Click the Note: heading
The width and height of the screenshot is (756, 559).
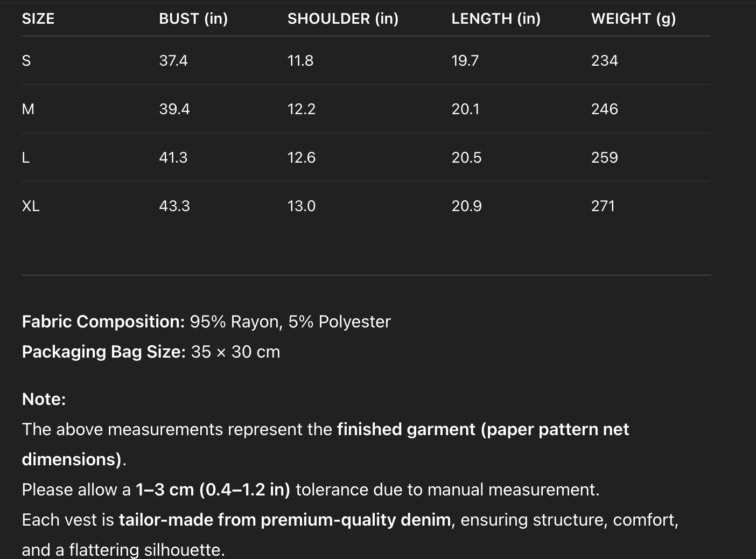44,399
